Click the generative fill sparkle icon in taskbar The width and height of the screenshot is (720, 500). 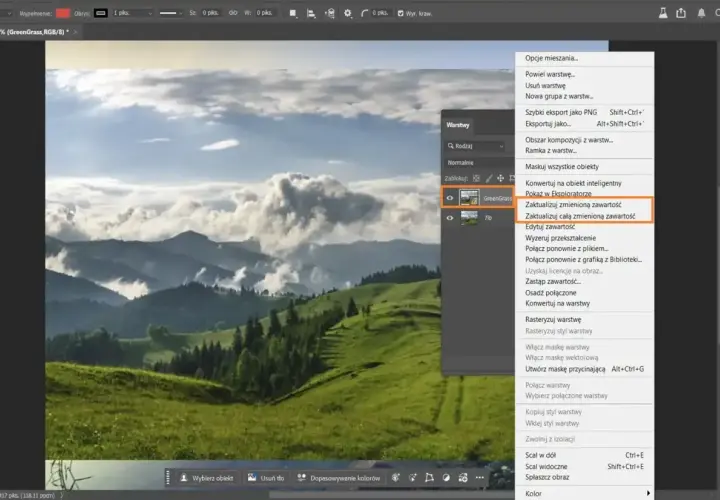click(395, 478)
